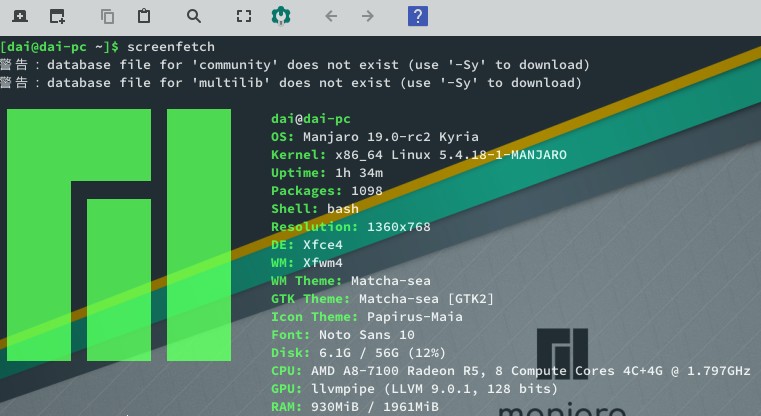Click the GTK Theme '[GTK2]' line
Screen dimensions: 761x416
point(382,299)
